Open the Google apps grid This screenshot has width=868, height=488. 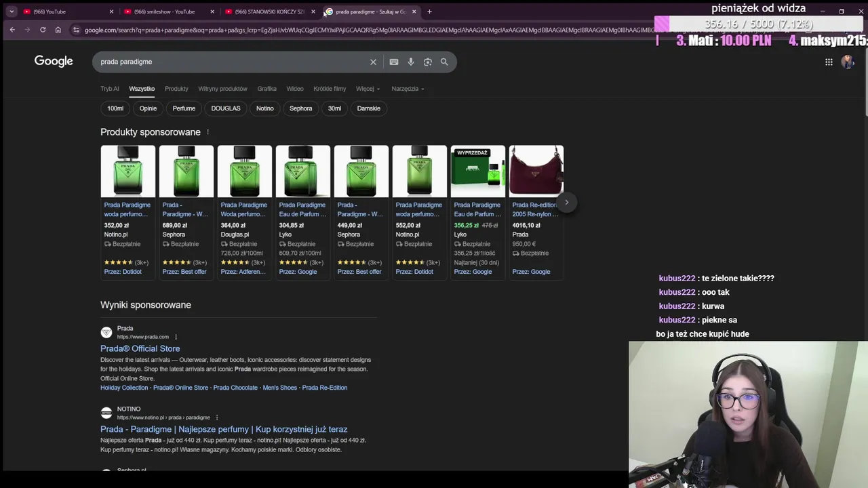coord(829,62)
